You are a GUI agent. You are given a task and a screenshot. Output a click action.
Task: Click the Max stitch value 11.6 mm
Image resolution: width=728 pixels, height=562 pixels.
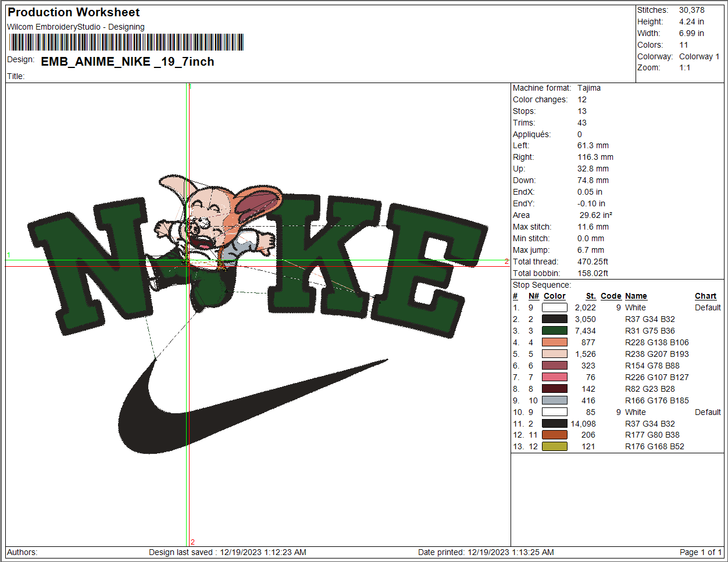point(593,227)
